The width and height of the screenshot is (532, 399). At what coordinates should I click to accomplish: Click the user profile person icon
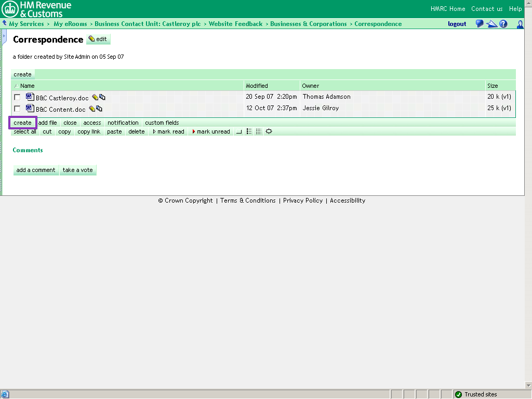(x=520, y=24)
